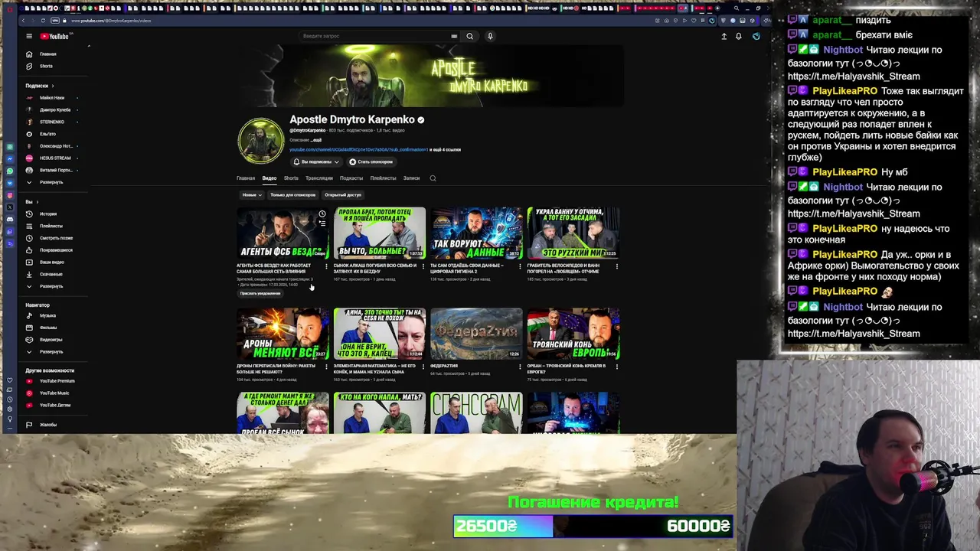The width and height of the screenshot is (980, 551).
Task: Start voice search with the microphone icon
Action: coord(490,36)
